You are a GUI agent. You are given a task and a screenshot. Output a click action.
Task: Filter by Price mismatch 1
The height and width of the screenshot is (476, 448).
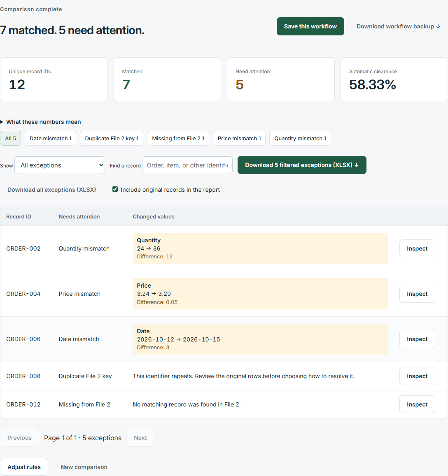(239, 138)
